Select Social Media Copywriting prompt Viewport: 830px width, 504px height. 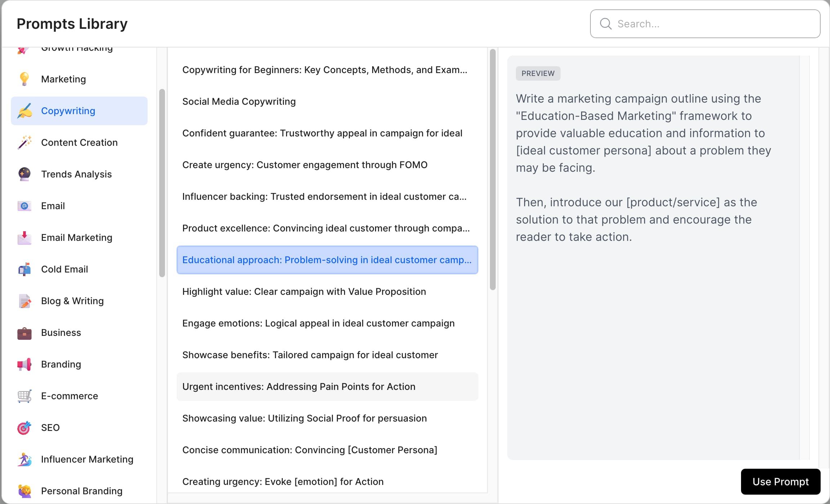(240, 101)
